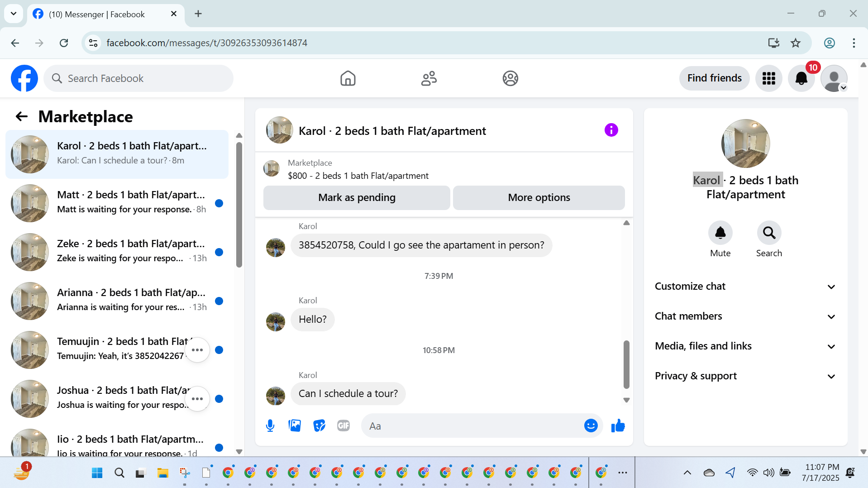868x488 pixels.
Task: Click the Find friends button
Action: [714, 78]
